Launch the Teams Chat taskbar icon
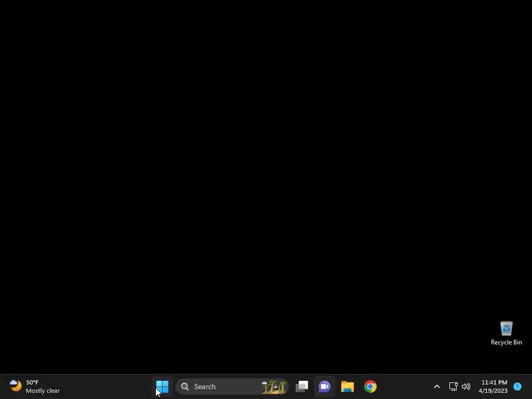Viewport: 532px width, 399px height. (324, 387)
